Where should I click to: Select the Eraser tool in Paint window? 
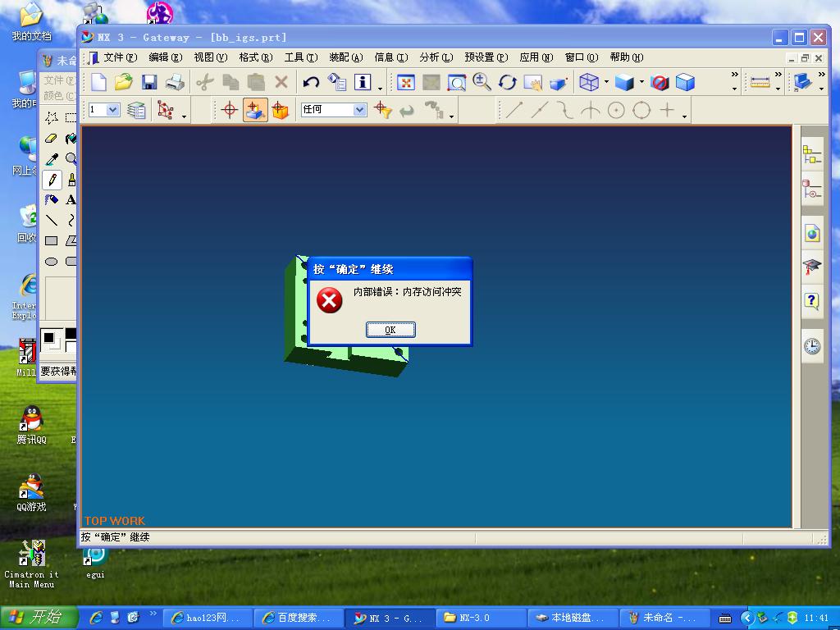[52, 139]
